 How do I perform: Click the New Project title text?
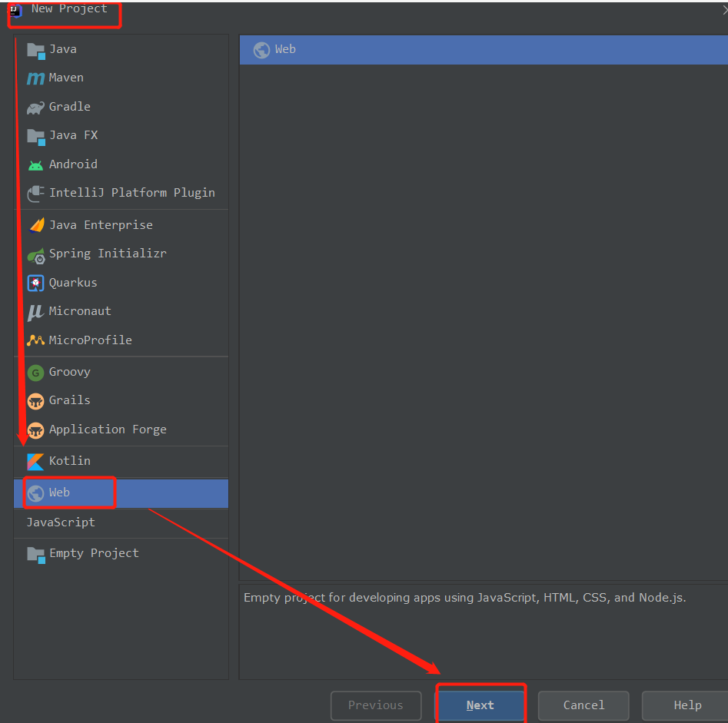69,8
